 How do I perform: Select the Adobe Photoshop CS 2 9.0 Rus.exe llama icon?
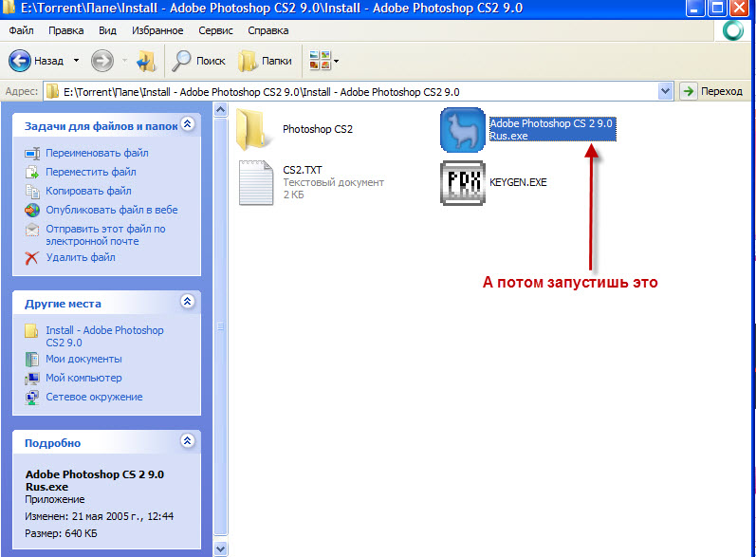coord(462,130)
